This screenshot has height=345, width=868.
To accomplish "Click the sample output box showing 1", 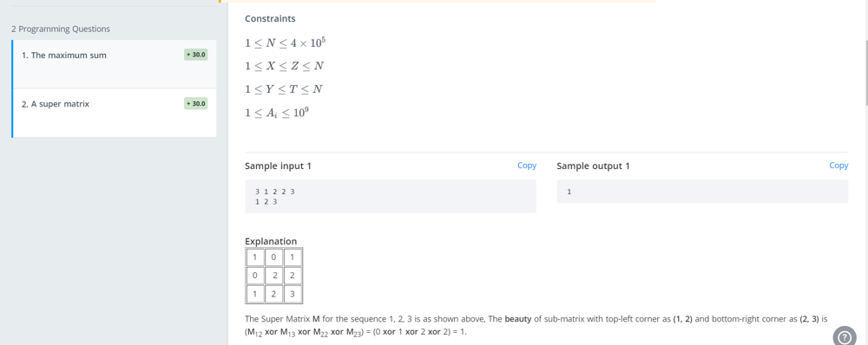I will pos(702,192).
